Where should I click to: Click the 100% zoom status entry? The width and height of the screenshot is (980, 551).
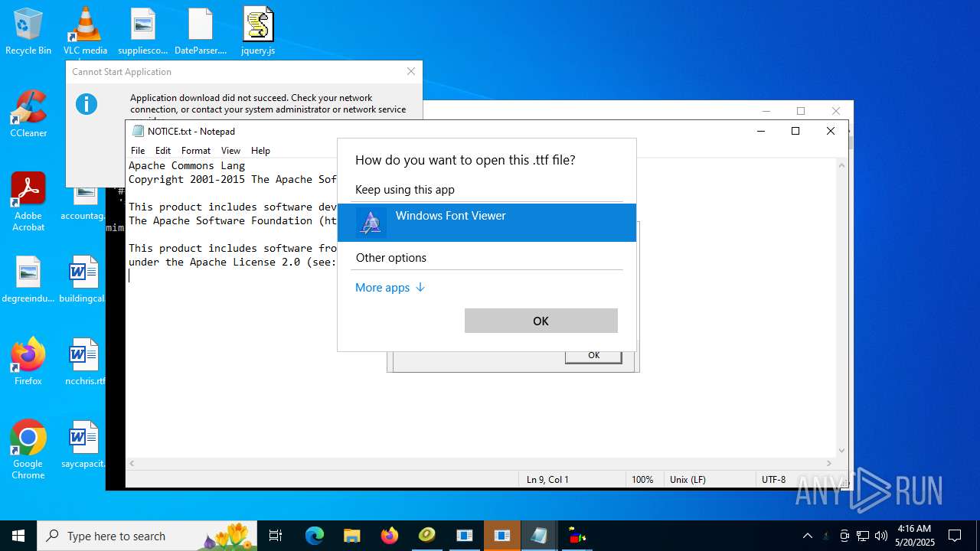[x=642, y=480]
